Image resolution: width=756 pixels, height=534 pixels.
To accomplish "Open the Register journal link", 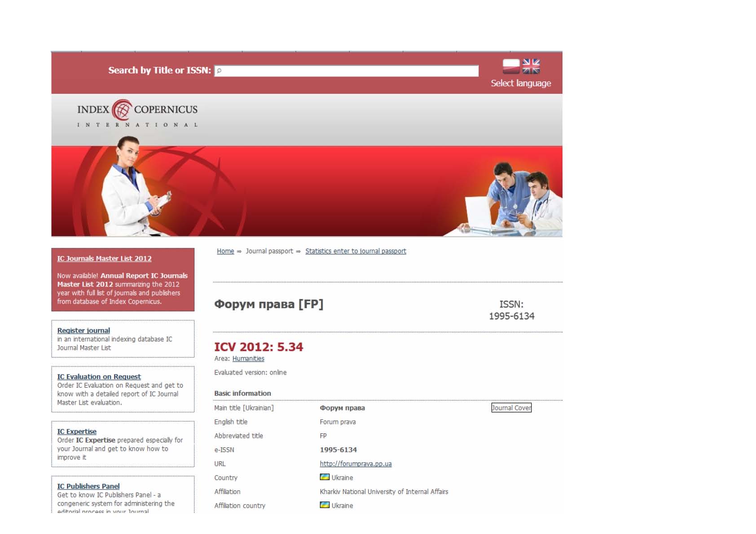I will point(84,331).
